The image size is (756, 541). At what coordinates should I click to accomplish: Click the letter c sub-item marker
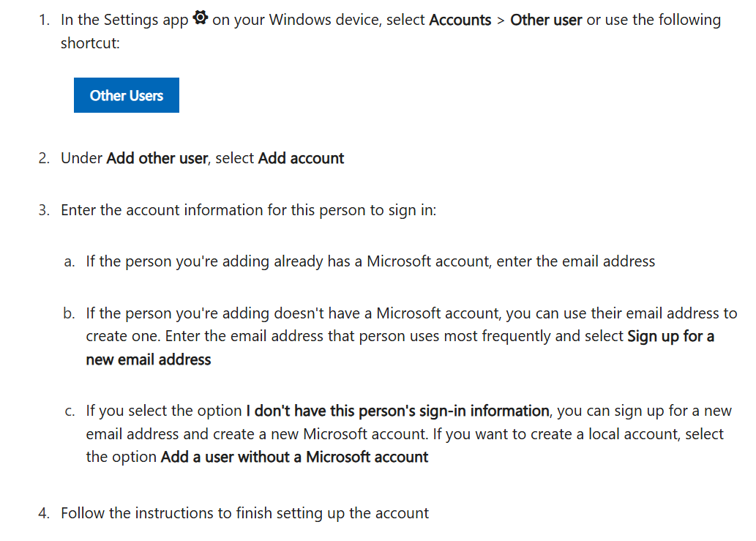click(x=68, y=410)
